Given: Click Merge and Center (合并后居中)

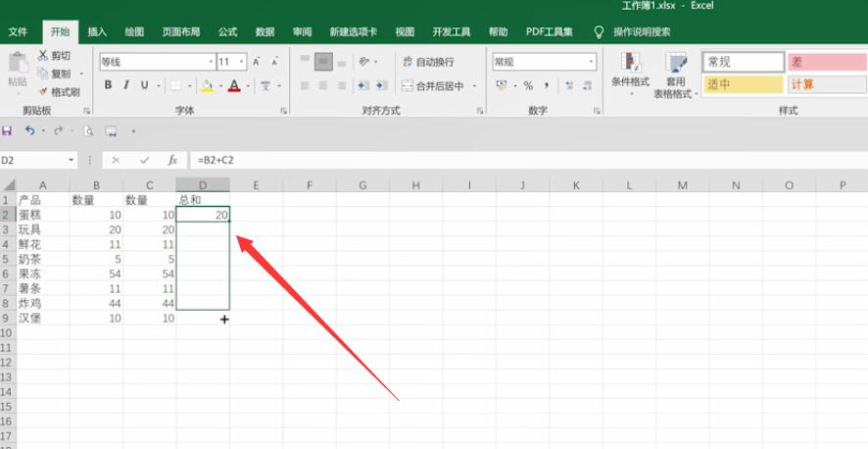Looking at the screenshot, I should (433, 86).
